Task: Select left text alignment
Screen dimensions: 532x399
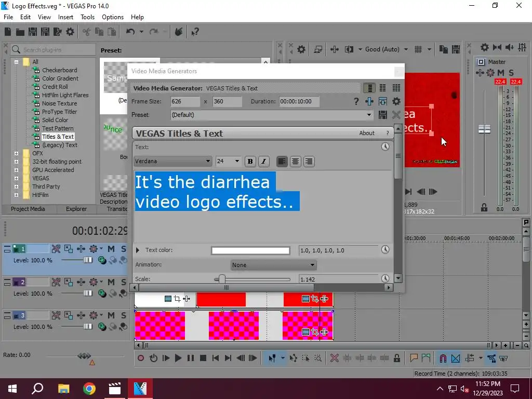Action: (x=282, y=162)
